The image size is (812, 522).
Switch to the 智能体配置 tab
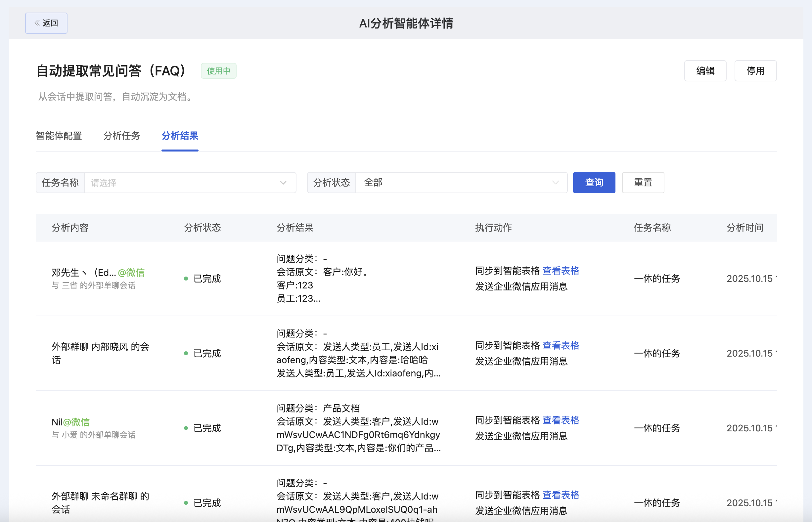(x=59, y=136)
